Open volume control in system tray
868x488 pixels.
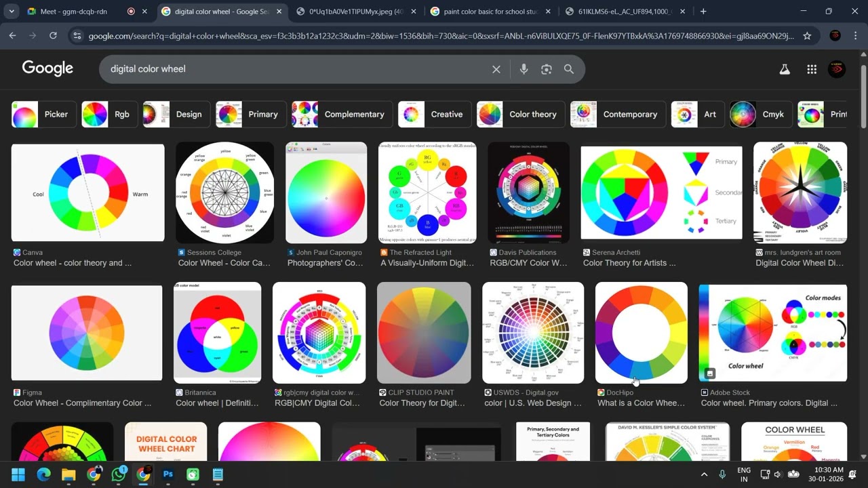click(778, 474)
